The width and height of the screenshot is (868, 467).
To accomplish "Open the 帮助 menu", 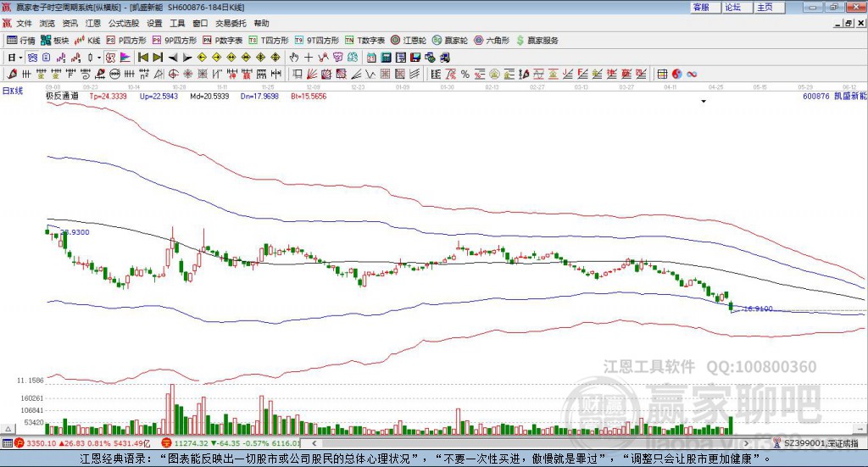I will point(261,23).
